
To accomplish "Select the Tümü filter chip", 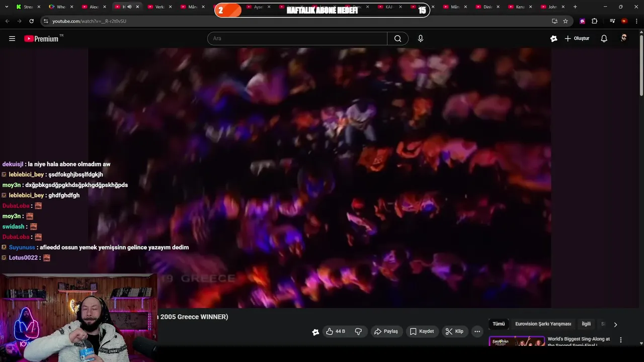I will coord(499,324).
